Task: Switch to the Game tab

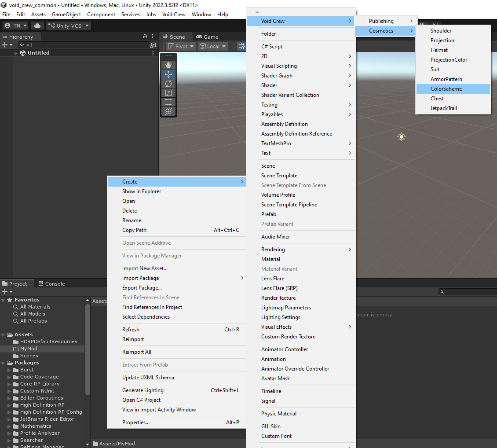Action: 207,37
